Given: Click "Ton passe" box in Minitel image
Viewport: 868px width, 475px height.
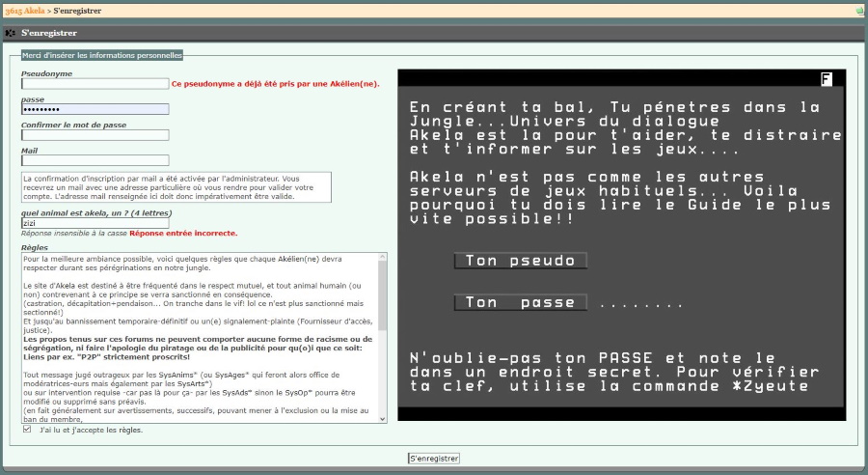Looking at the screenshot, I should coord(520,302).
